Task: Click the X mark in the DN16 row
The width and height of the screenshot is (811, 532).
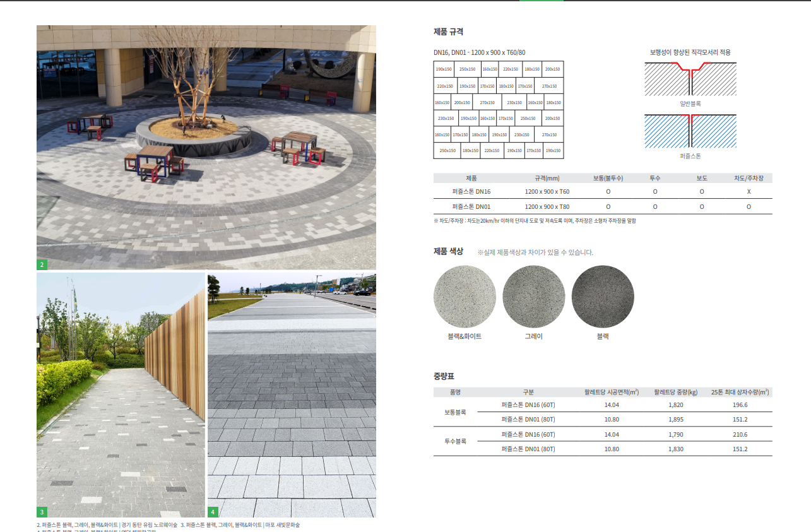Action: [x=749, y=191]
